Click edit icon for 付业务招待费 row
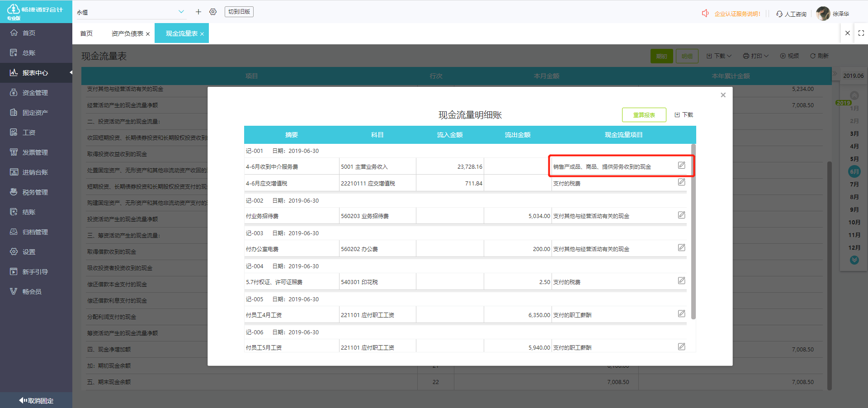The height and width of the screenshot is (408, 868). coord(681,215)
